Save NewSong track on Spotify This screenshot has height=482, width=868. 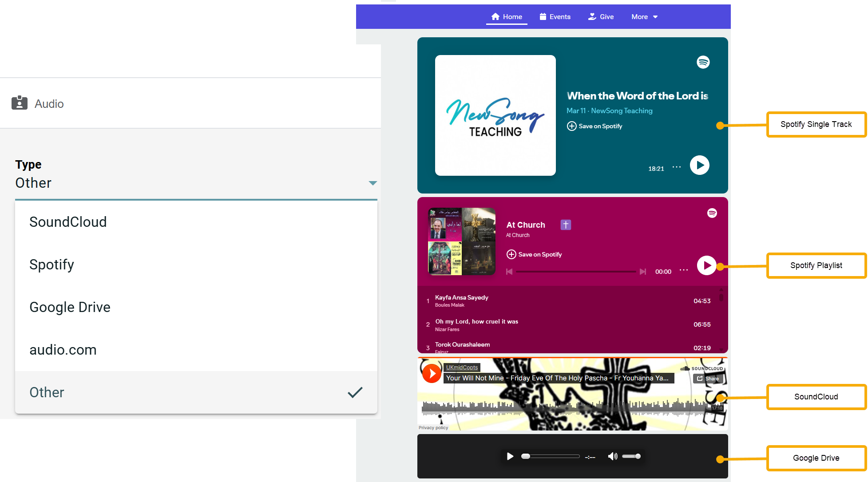point(595,126)
